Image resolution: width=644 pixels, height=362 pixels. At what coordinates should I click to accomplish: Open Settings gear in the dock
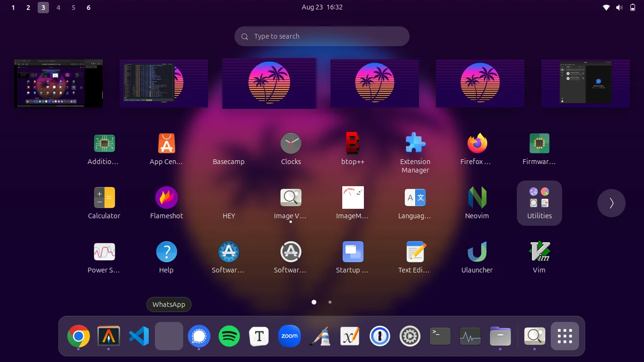click(x=410, y=337)
